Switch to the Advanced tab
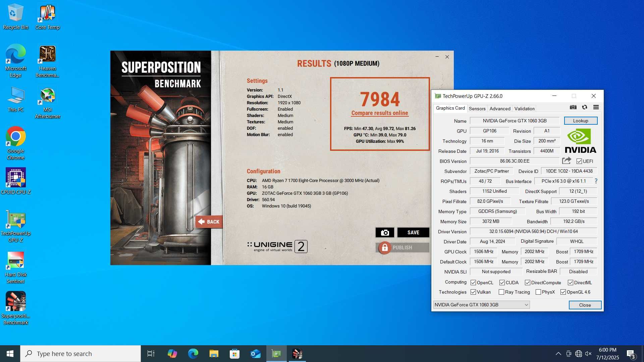Screen dimensions: 644x362 [x=500, y=109]
